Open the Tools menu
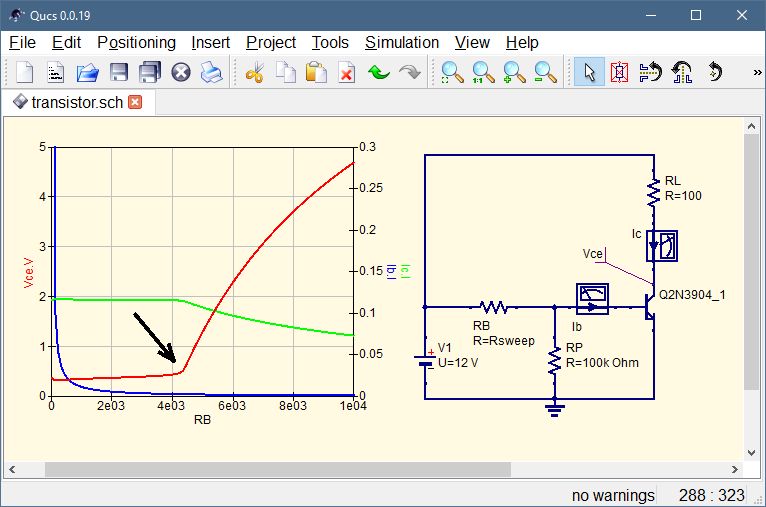Viewport: 766px width, 507px height. pos(330,42)
